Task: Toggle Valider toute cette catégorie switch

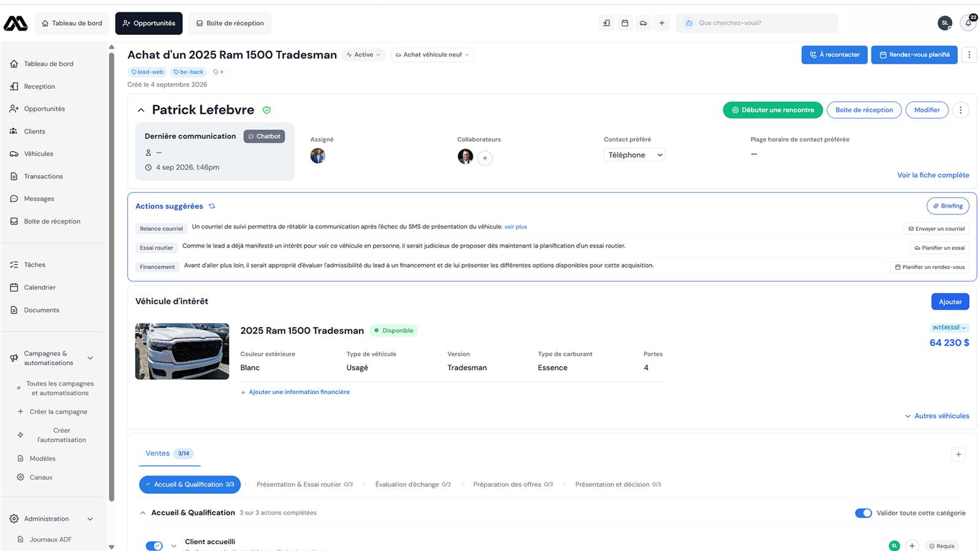Action: (x=864, y=513)
